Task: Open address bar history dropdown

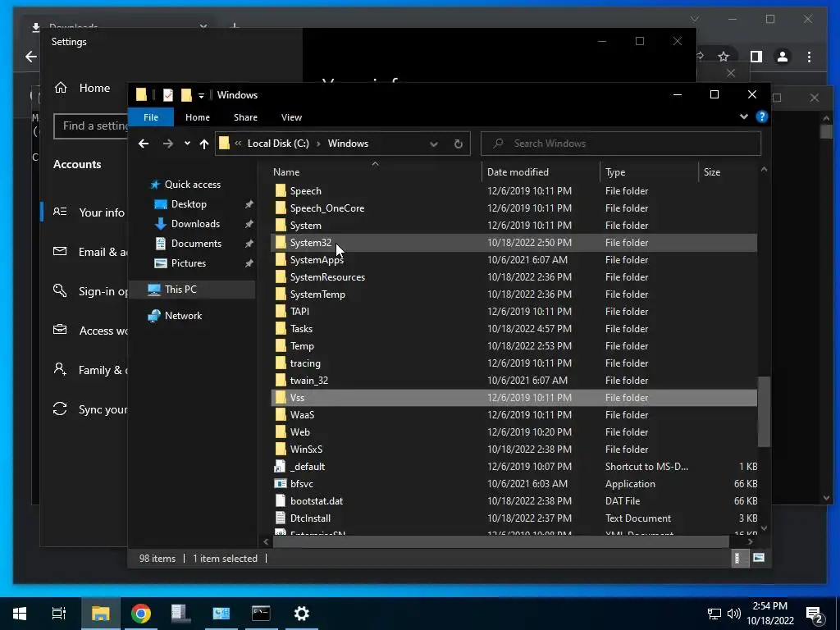Action: coord(434,144)
